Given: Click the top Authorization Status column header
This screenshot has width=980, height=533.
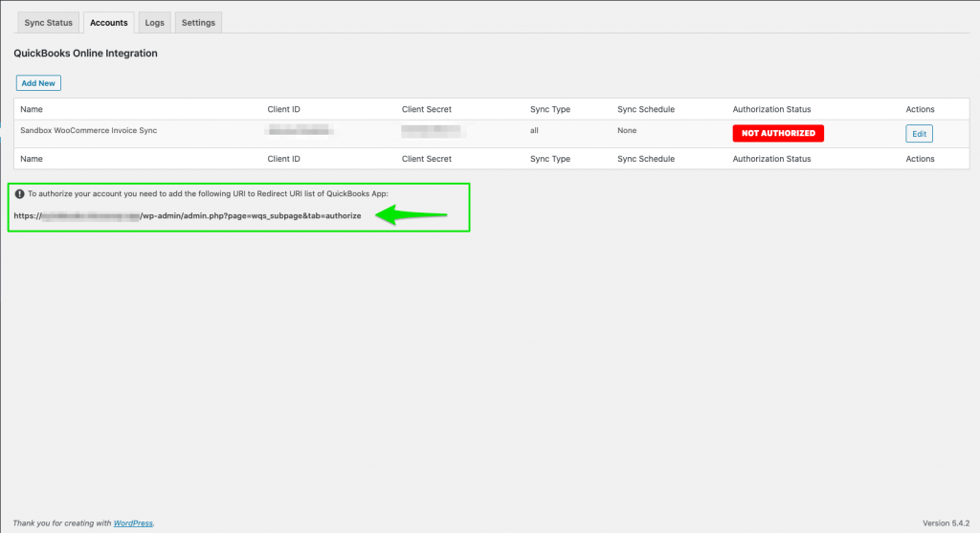Looking at the screenshot, I should point(771,109).
